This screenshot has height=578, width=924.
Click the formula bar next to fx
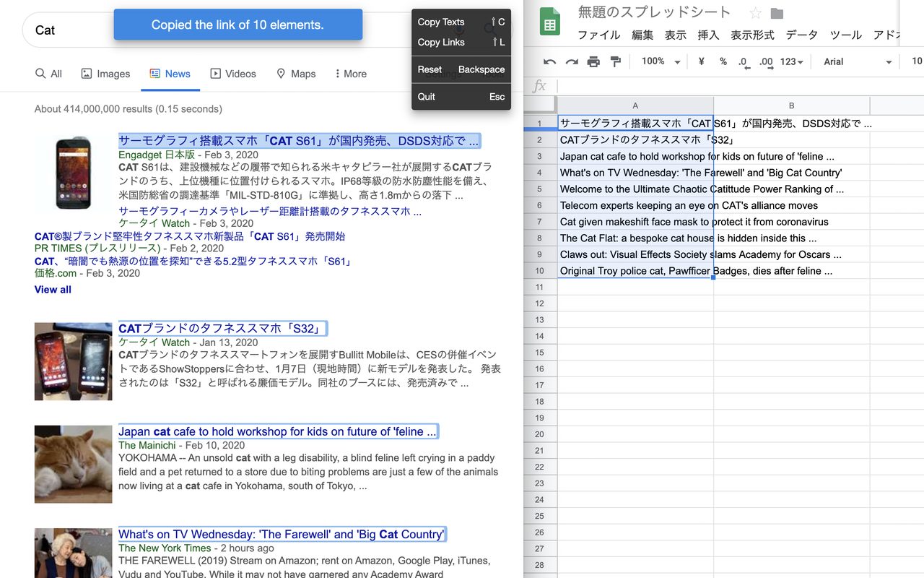click(x=650, y=86)
